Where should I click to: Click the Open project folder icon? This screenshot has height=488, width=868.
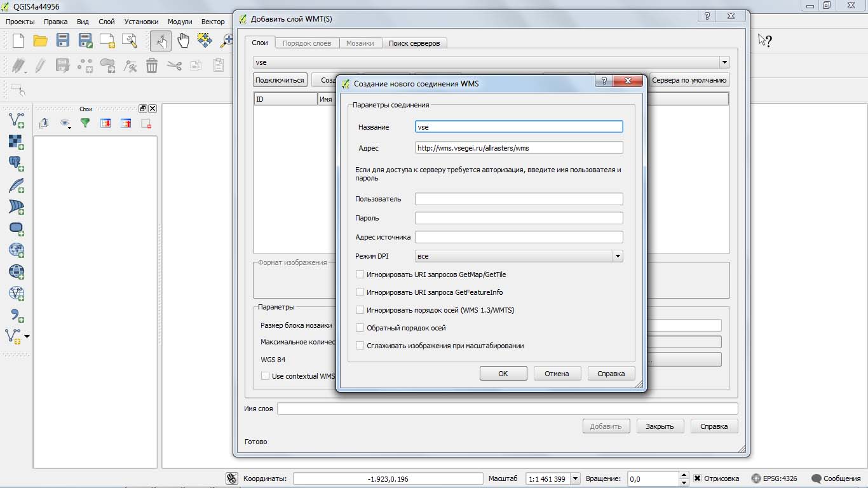[x=41, y=41]
